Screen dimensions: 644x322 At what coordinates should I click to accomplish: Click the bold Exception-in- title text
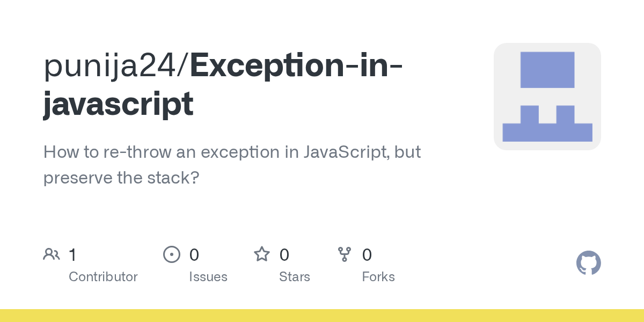point(297,65)
